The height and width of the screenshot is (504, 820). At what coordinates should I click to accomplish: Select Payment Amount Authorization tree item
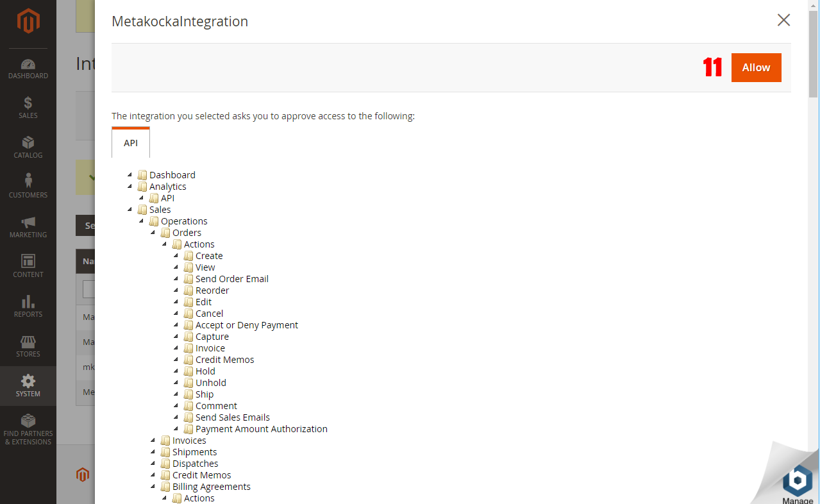(x=262, y=429)
